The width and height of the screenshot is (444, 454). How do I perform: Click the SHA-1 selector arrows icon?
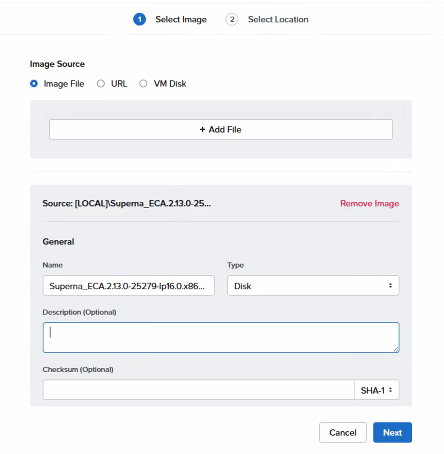(x=390, y=390)
